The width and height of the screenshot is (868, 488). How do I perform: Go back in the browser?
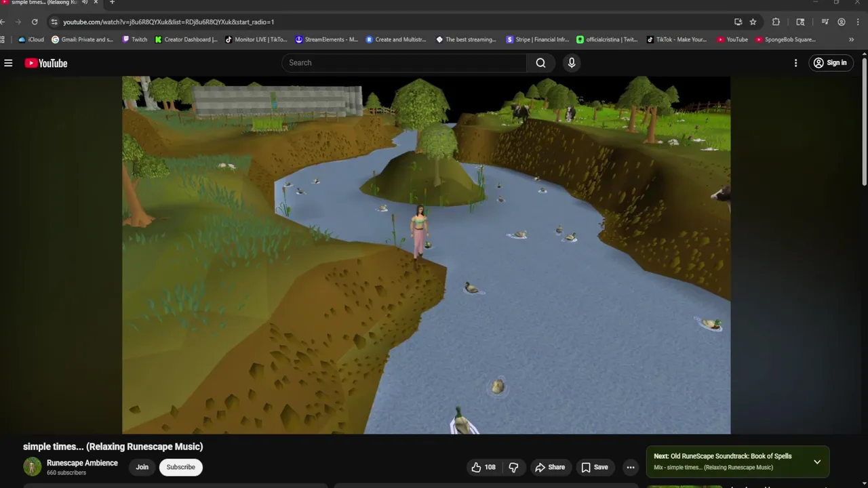click(x=3, y=22)
